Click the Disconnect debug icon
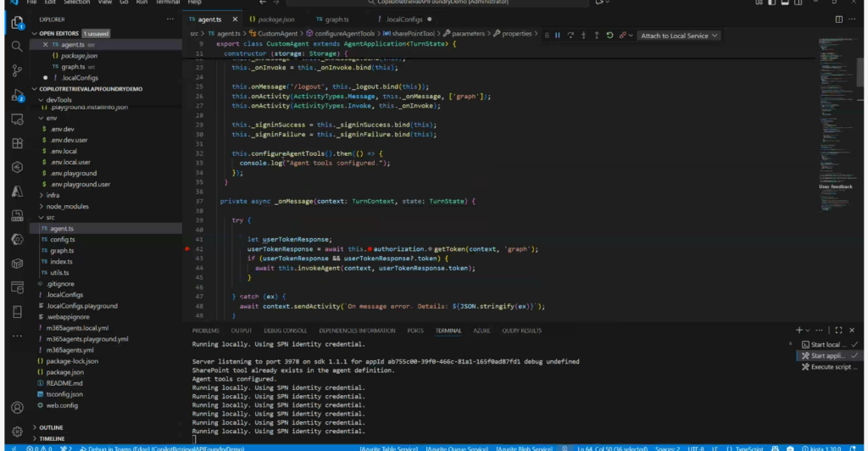Viewport: 868px width, 451px height. pos(624,36)
